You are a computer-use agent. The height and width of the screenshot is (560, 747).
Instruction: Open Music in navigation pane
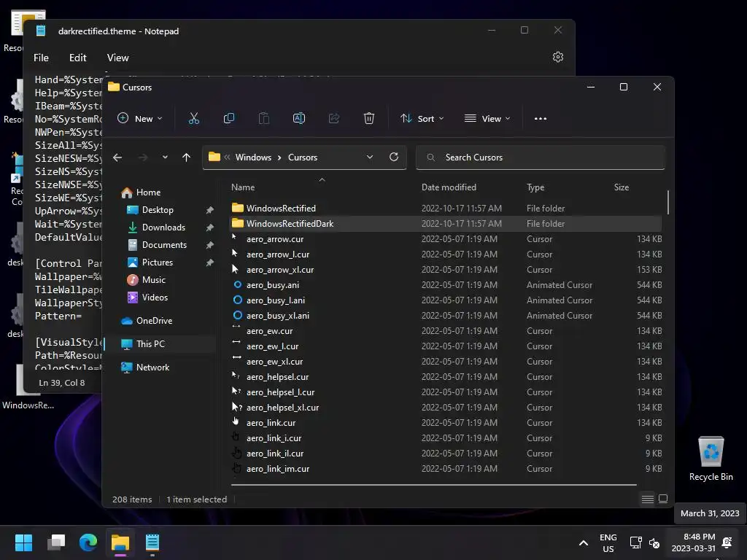coord(153,280)
